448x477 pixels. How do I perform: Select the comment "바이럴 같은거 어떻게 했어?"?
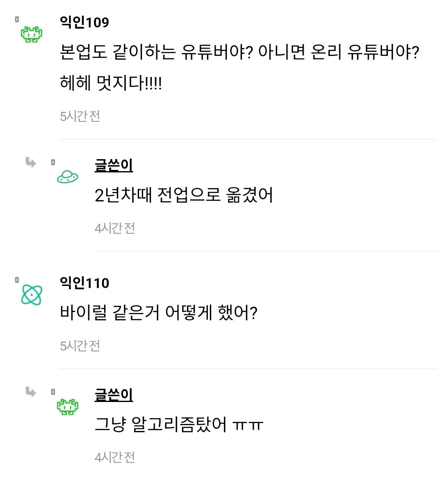click(x=158, y=312)
